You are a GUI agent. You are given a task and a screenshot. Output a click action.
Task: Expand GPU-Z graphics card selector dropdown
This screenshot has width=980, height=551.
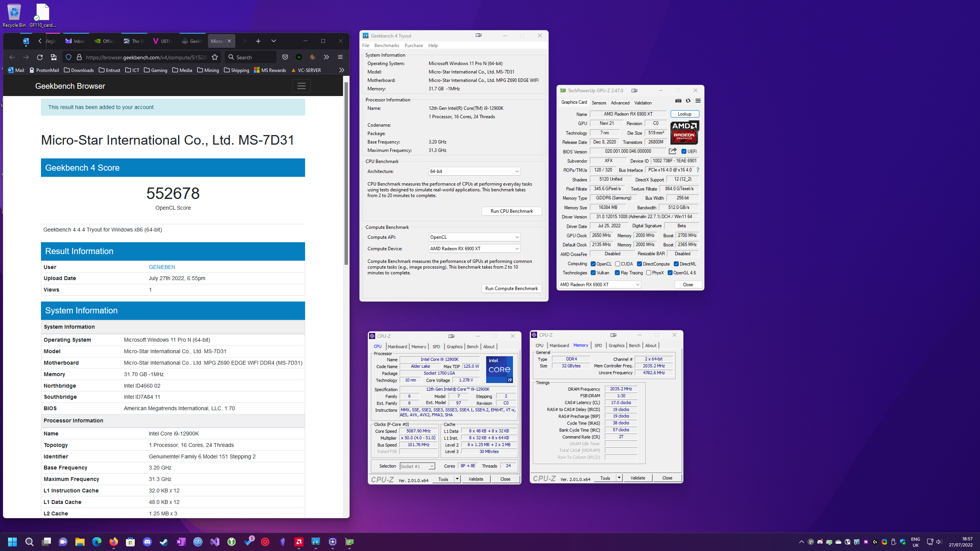(x=599, y=285)
